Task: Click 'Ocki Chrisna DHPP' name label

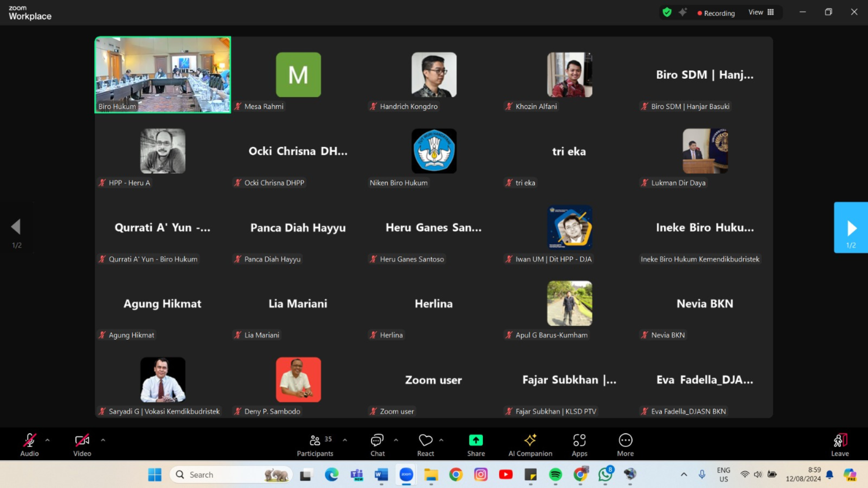Action: pos(274,183)
